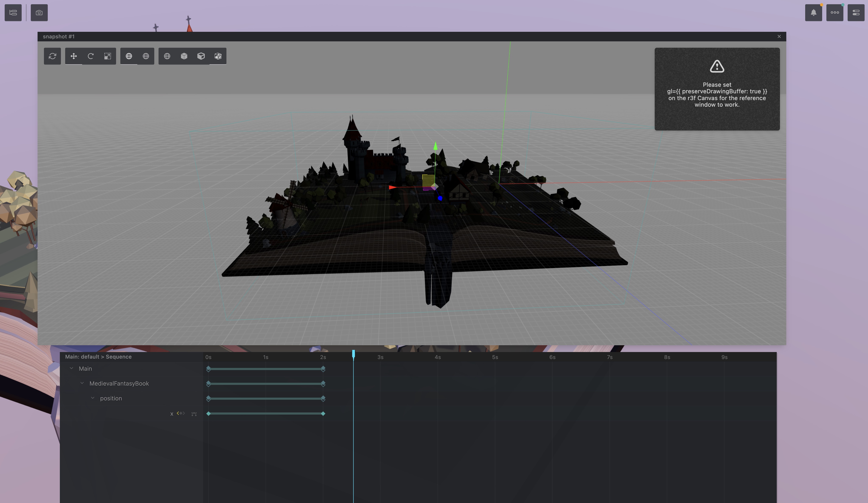Click the 6s mark on the ruler
This screenshot has height=503, width=868.
point(552,357)
